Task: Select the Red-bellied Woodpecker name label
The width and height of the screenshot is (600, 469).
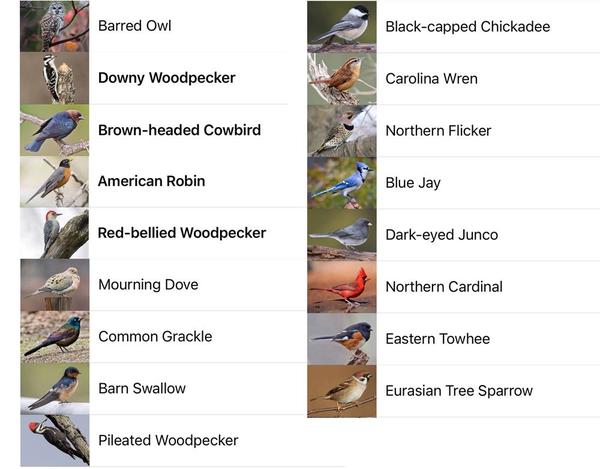Action: (182, 233)
